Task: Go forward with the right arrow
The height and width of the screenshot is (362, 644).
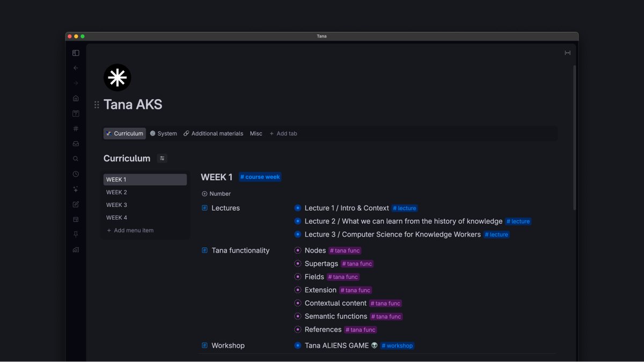Action: coord(76,83)
